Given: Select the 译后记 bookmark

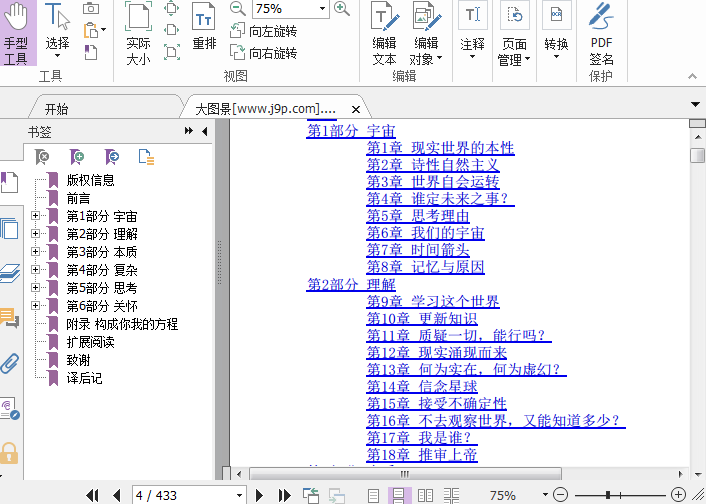Looking at the screenshot, I should click(84, 378).
